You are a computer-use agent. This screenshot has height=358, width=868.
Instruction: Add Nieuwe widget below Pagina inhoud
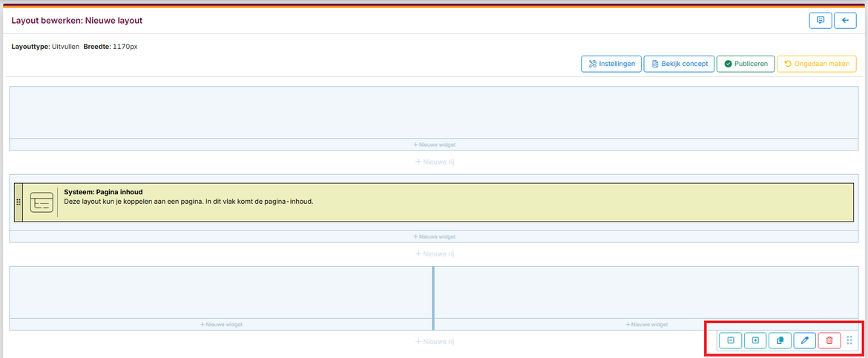tap(434, 236)
